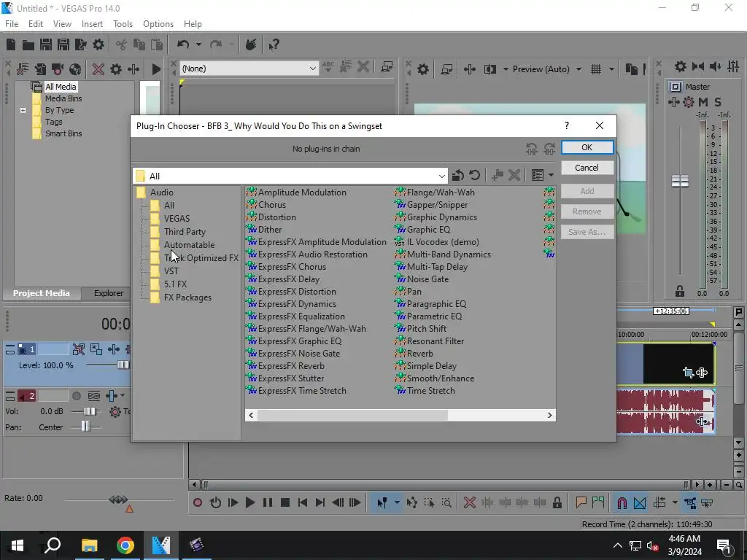
Task: Toggle Loop Playback button
Action: 215,503
